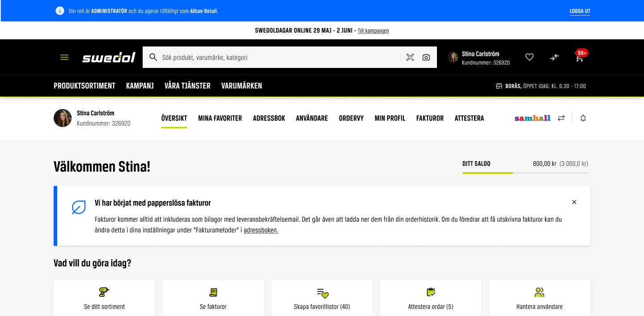The height and width of the screenshot is (316, 644).
Task: Click the info icon in blue banner
Action: (60, 11)
